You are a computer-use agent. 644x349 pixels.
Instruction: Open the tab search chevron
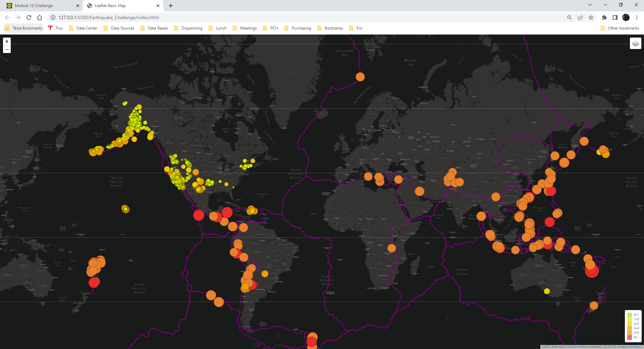[x=589, y=5]
